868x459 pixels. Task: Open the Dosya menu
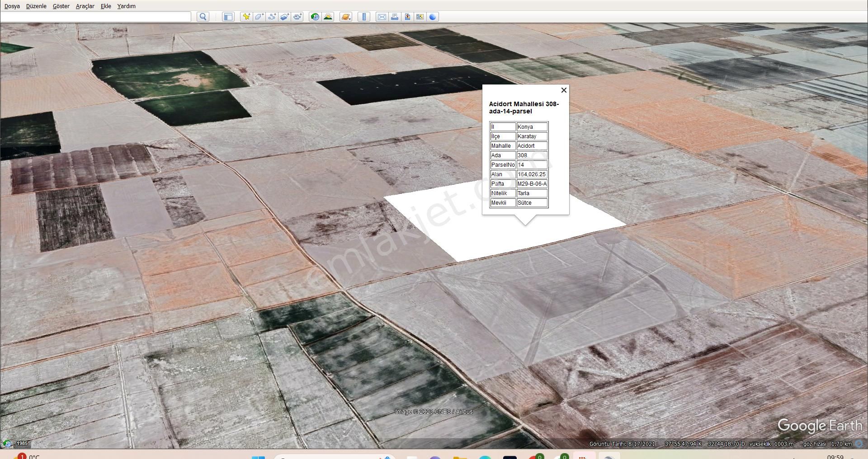12,6
